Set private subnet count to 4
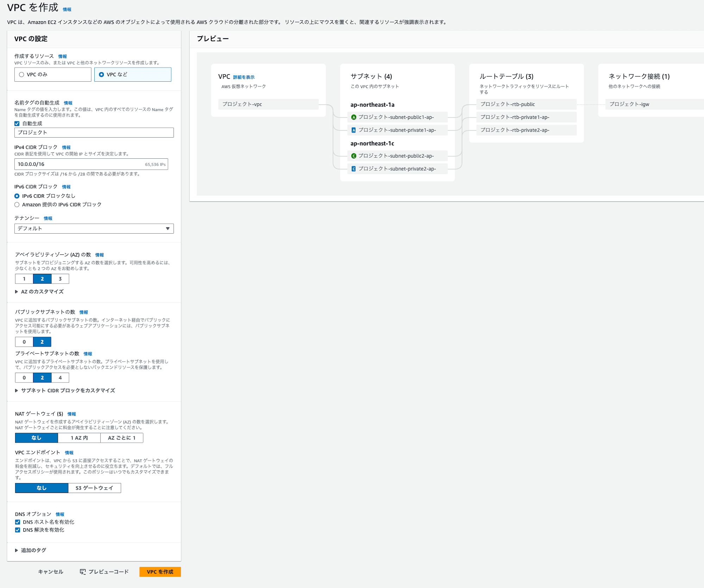 [60, 378]
